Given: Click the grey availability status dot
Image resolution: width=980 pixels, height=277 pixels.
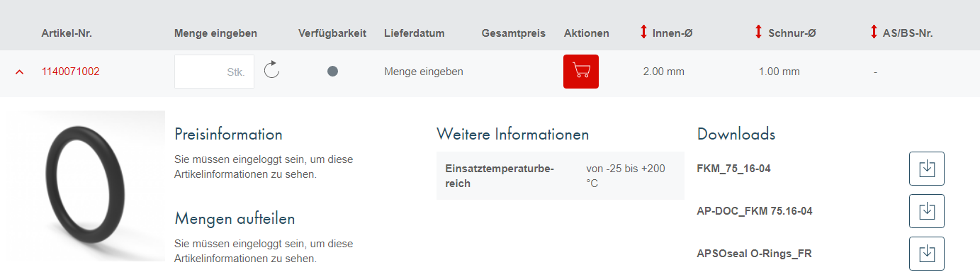Looking at the screenshot, I should coord(332,71).
